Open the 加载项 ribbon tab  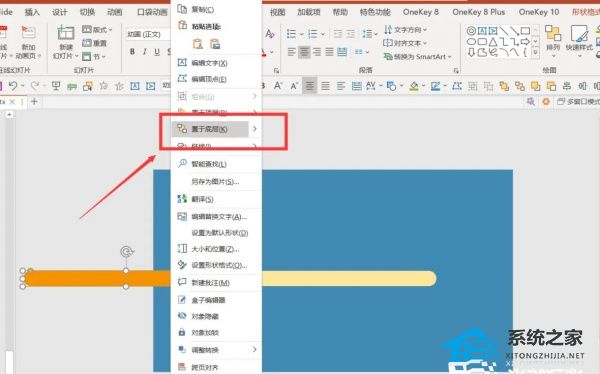309,12
